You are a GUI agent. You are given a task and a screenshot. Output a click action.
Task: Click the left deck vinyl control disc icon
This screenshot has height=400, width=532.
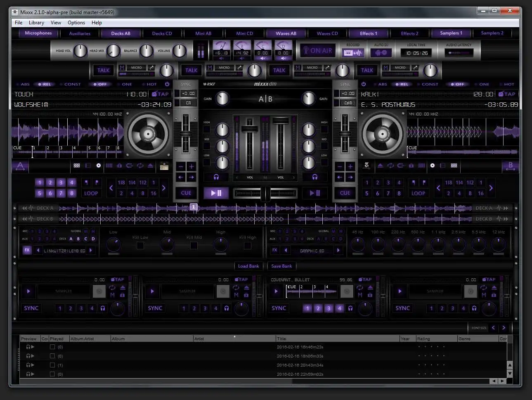point(98,165)
